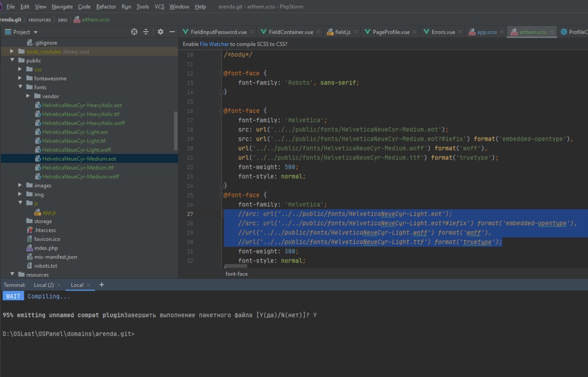Expand the images folder

coord(20,186)
